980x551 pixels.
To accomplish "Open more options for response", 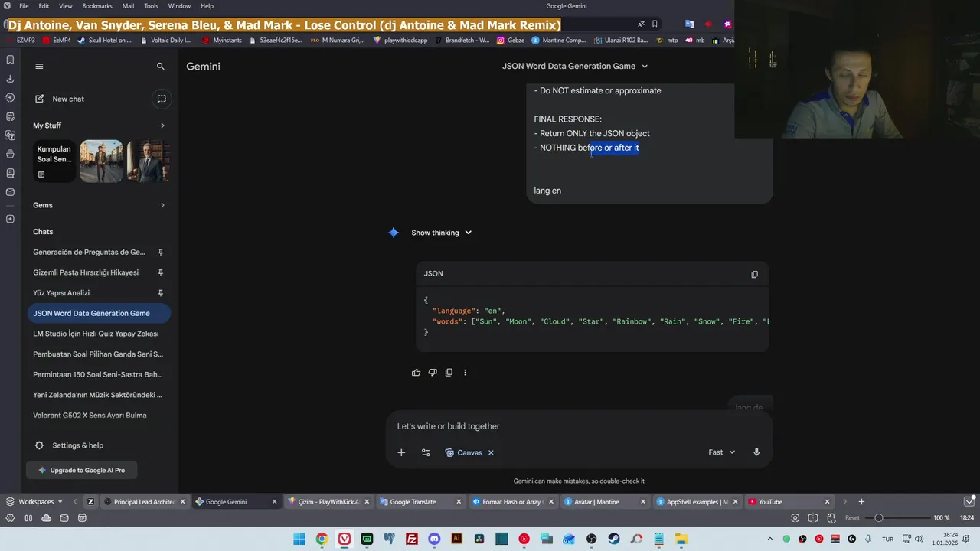I will pos(465,373).
